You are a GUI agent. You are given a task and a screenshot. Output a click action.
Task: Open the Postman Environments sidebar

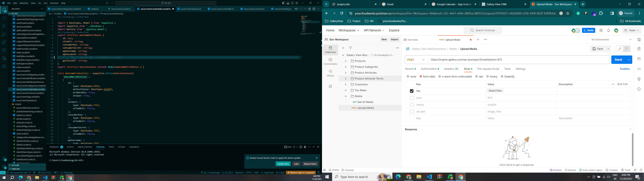[330, 62]
